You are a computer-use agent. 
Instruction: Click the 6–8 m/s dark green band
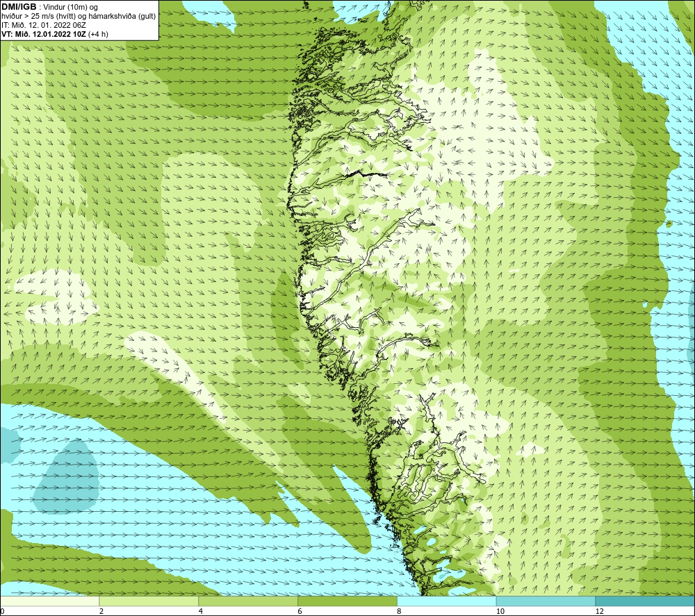pos(347,601)
